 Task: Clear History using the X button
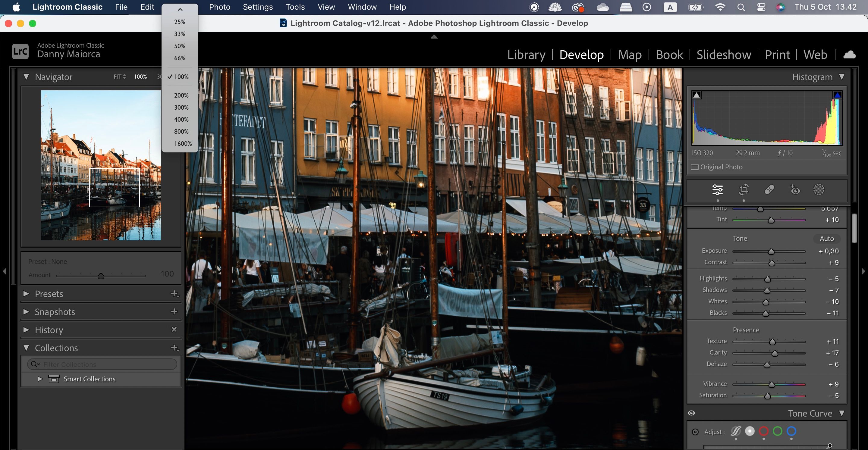point(175,330)
